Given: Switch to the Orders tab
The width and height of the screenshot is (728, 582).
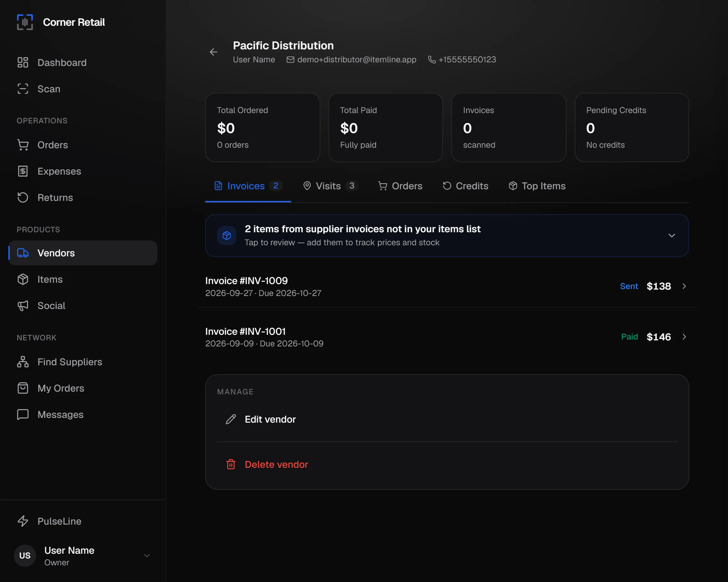Looking at the screenshot, I should [400, 186].
